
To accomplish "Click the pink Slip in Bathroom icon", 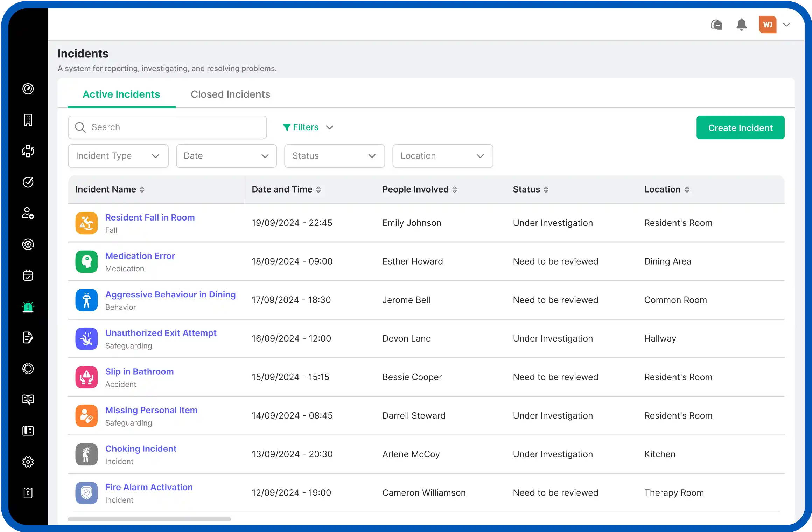I will (x=86, y=377).
